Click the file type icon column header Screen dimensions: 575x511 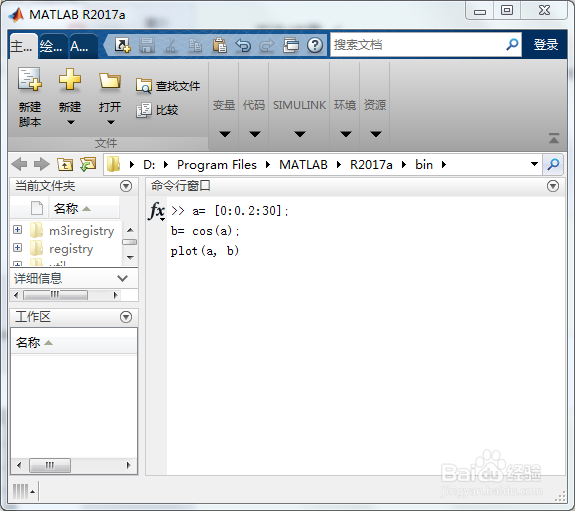click(37, 208)
